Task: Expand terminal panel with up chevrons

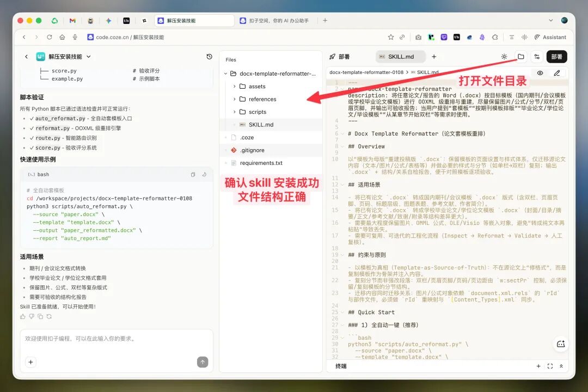Action: [561, 366]
